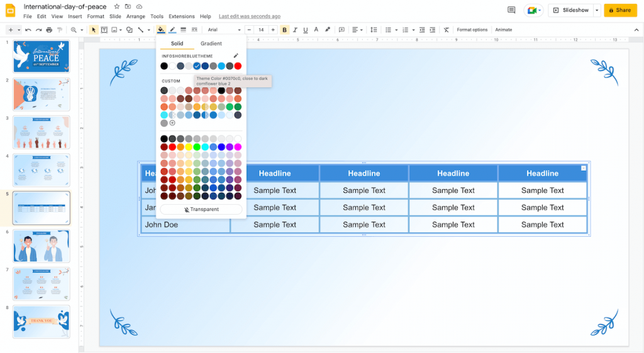The width and height of the screenshot is (644, 353).
Task: Click the print icon in the toolbar
Action: (x=50, y=30)
